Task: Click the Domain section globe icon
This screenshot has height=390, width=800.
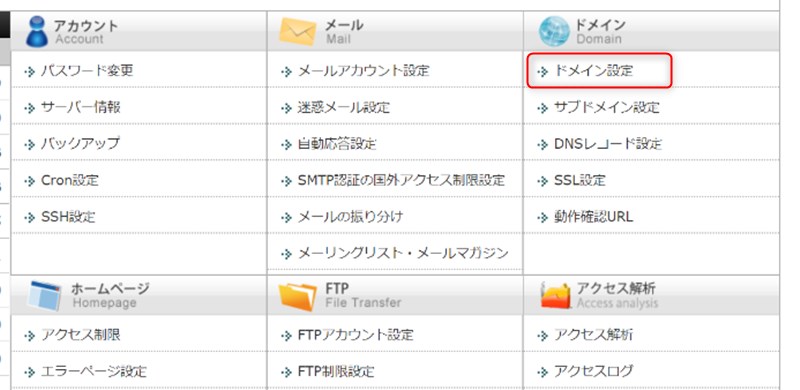Action: pyautogui.click(x=554, y=31)
